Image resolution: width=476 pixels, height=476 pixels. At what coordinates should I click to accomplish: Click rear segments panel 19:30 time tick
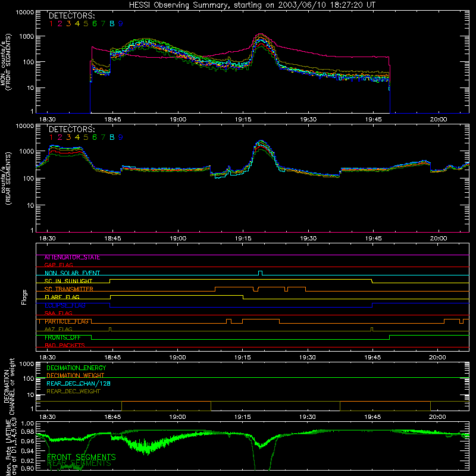tap(308, 239)
